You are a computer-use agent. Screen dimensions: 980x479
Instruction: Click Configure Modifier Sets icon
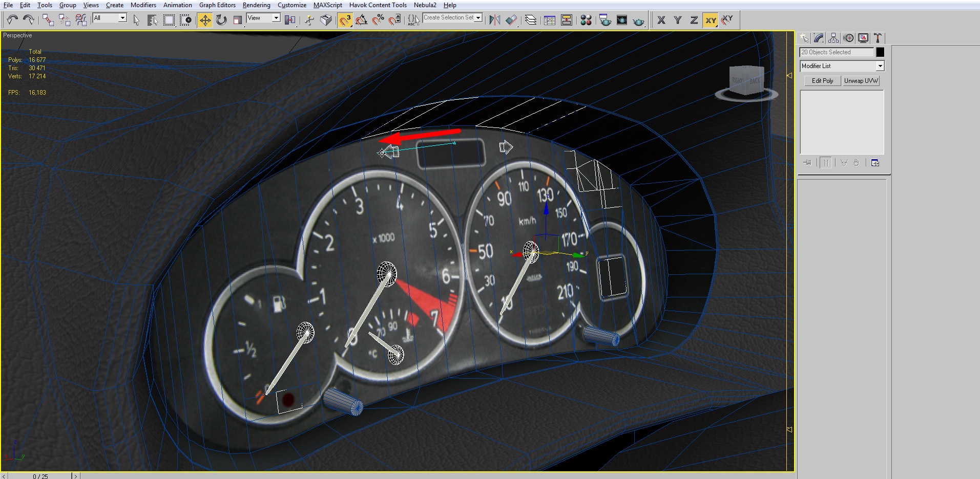875,163
